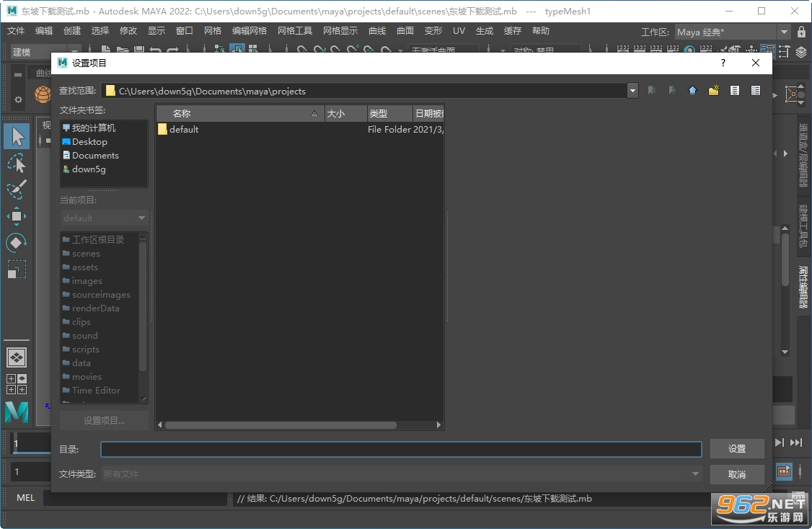Open the 编辑网格 menu
812x529 pixels.
249,30
